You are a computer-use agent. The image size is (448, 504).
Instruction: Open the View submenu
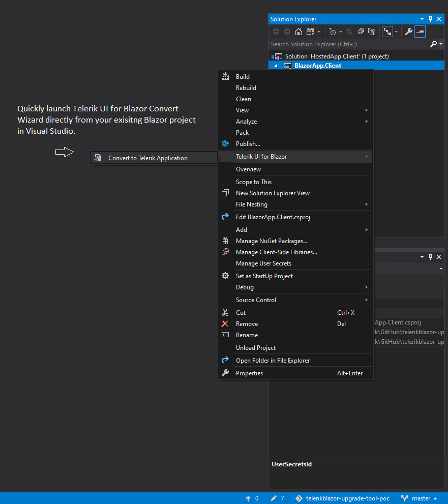(295, 110)
